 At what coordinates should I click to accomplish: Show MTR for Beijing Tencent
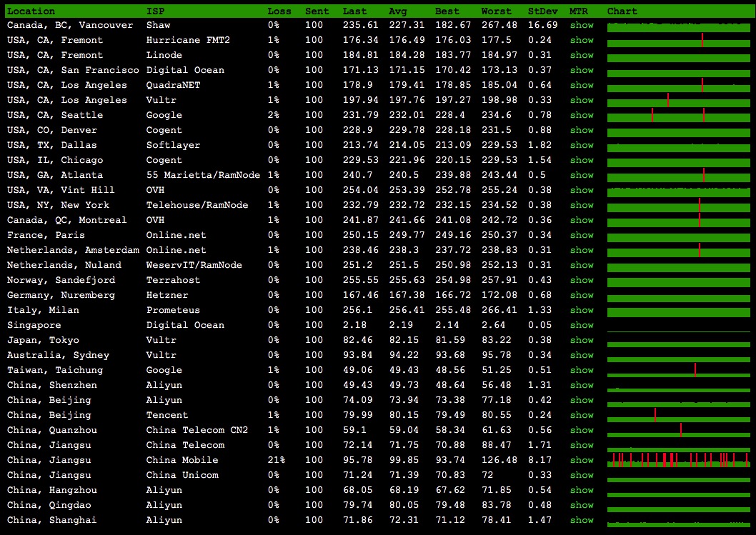coord(582,415)
